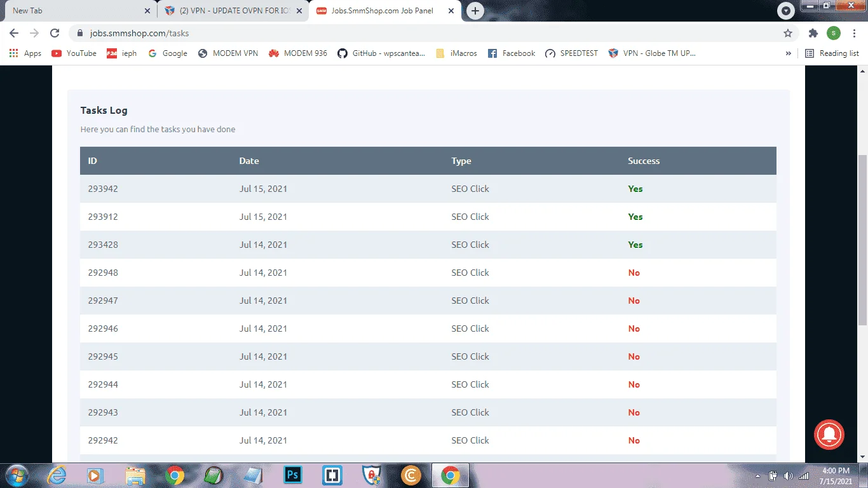Click the Date column header
The height and width of the screenshot is (488, 868).
pyautogui.click(x=249, y=161)
